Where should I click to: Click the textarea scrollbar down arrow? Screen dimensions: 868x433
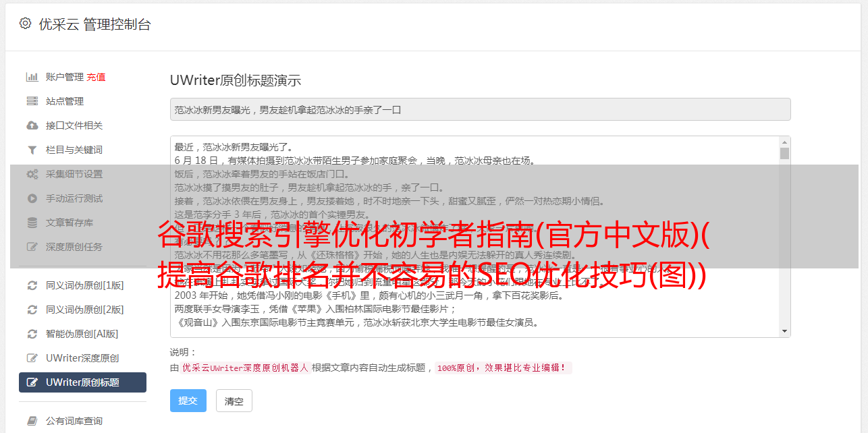(x=784, y=331)
